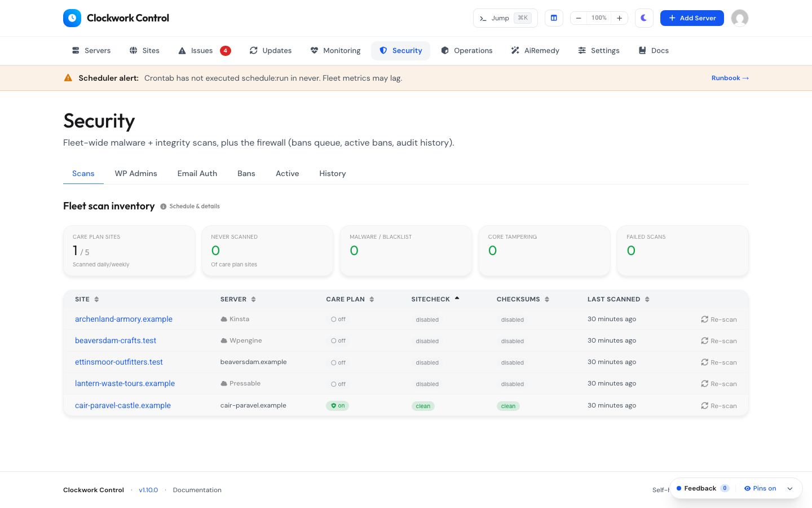Screen dimensions: 812x508
Task: Open the Feedback widget
Action: pos(703,488)
